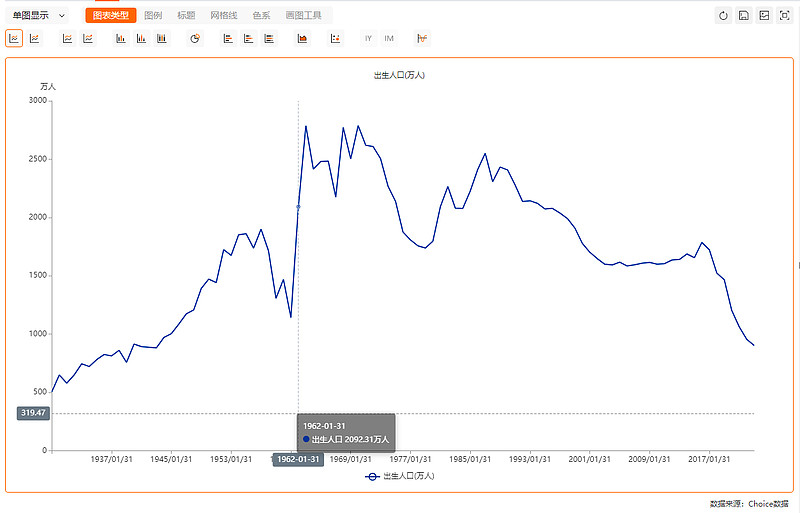This screenshot has width=800, height=513.
Task: Select the combined bar-line chart icon
Action: coord(422,38)
